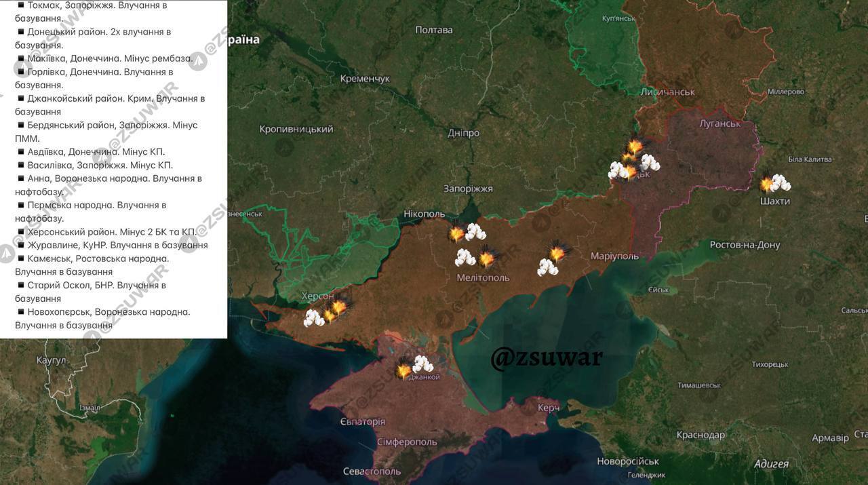Click the smoke cloud west of Kherson
868x485 pixels.
coord(313,317)
